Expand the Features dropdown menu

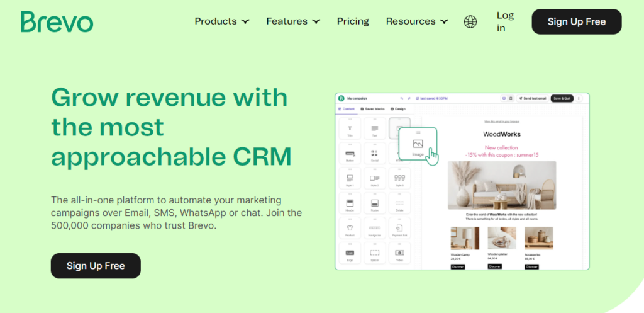point(293,21)
